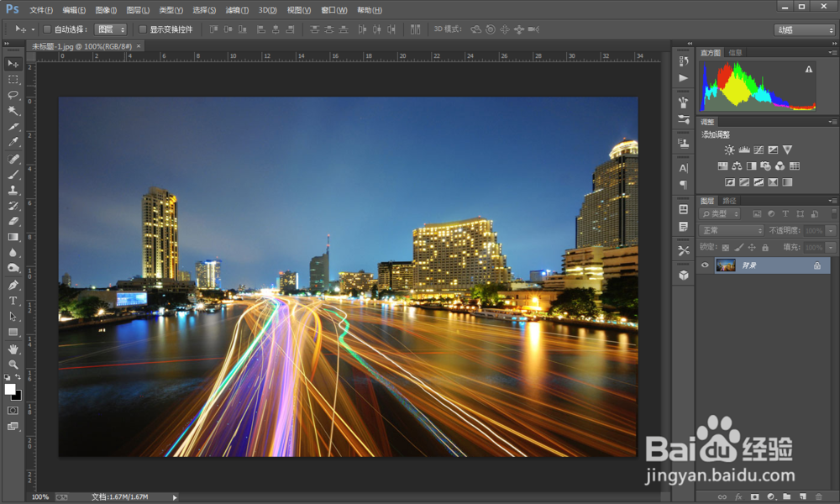Enable the 自动选择 checkbox
This screenshot has height=504, width=840.
(46, 29)
